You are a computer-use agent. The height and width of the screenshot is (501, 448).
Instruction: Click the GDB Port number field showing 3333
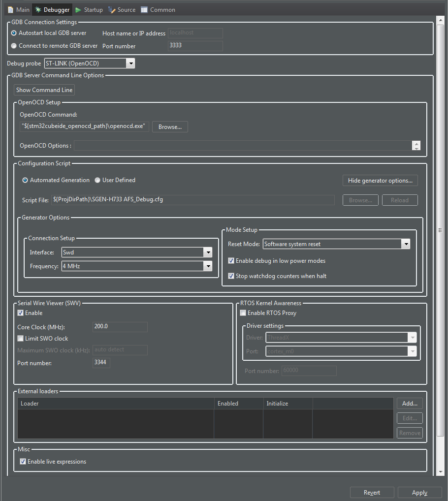(195, 45)
